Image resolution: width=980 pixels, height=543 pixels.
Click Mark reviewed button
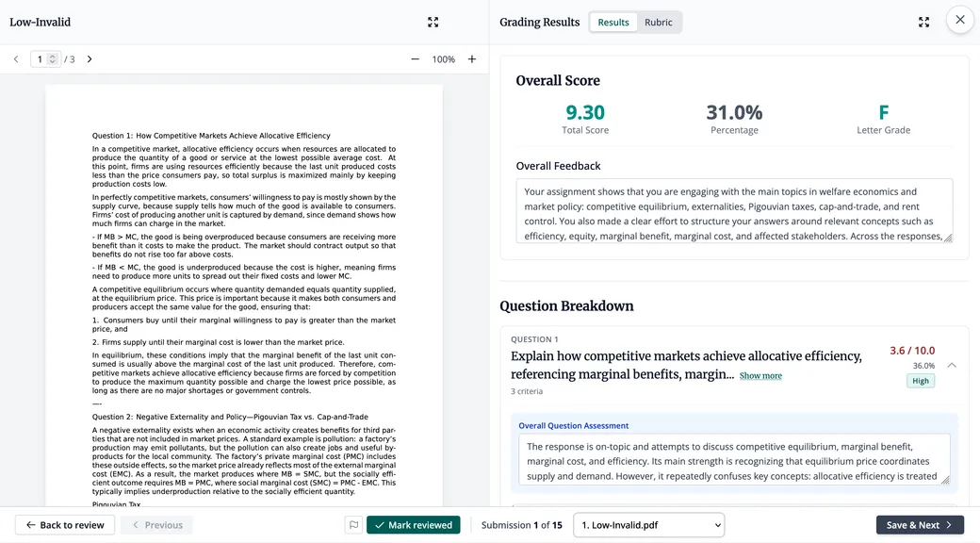point(413,525)
